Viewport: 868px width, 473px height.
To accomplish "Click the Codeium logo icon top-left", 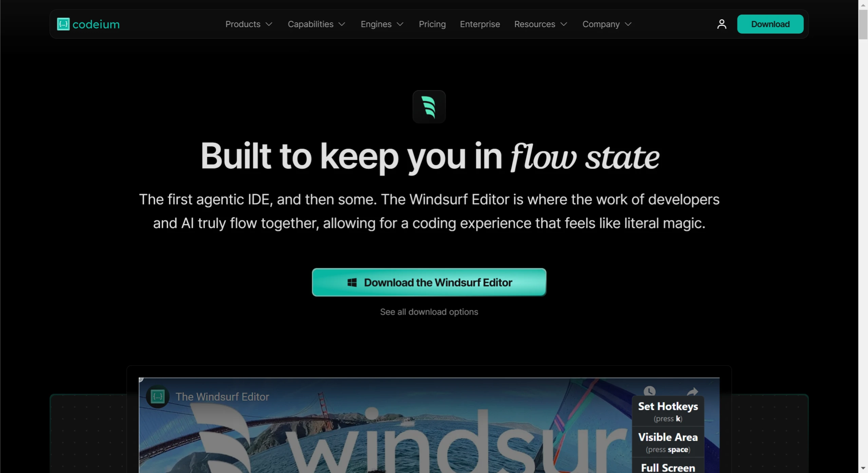I will 63,24.
